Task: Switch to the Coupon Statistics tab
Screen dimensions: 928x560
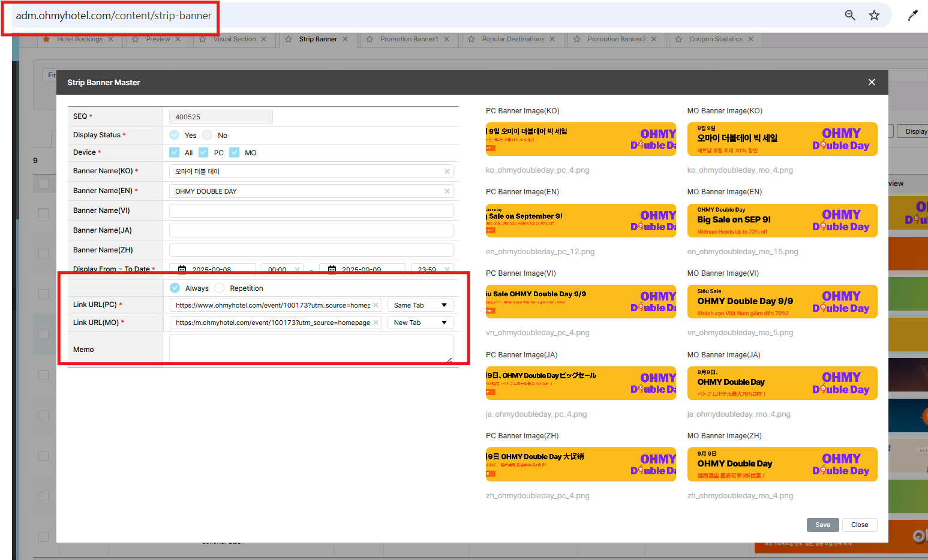Action: (x=716, y=39)
